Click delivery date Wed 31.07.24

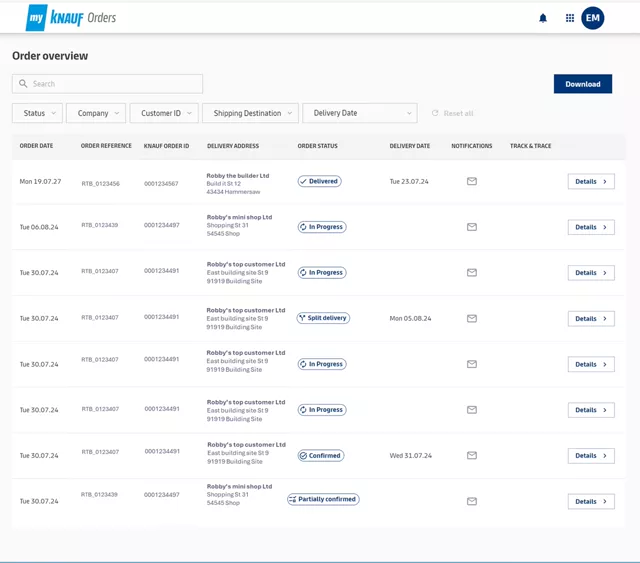click(411, 455)
